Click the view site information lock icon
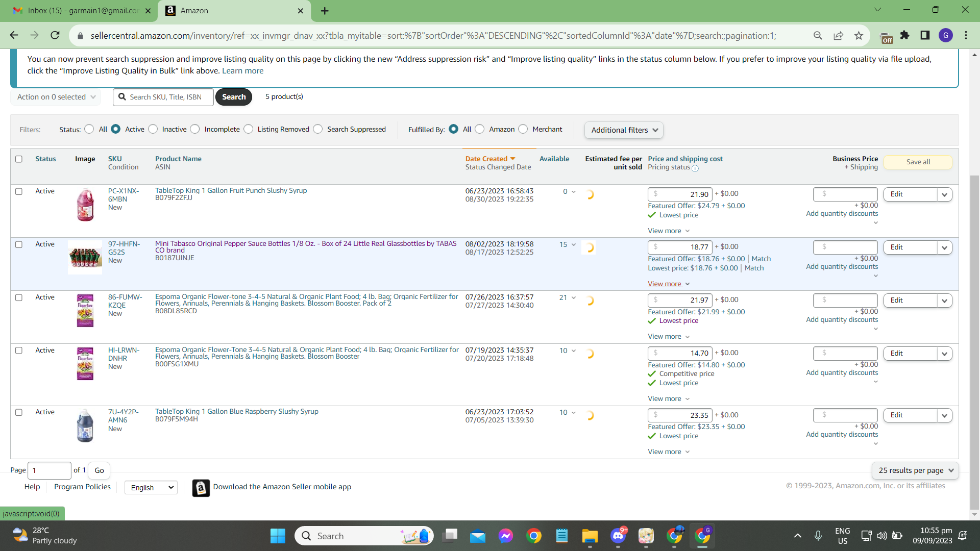This screenshot has height=551, width=980. click(x=80, y=36)
